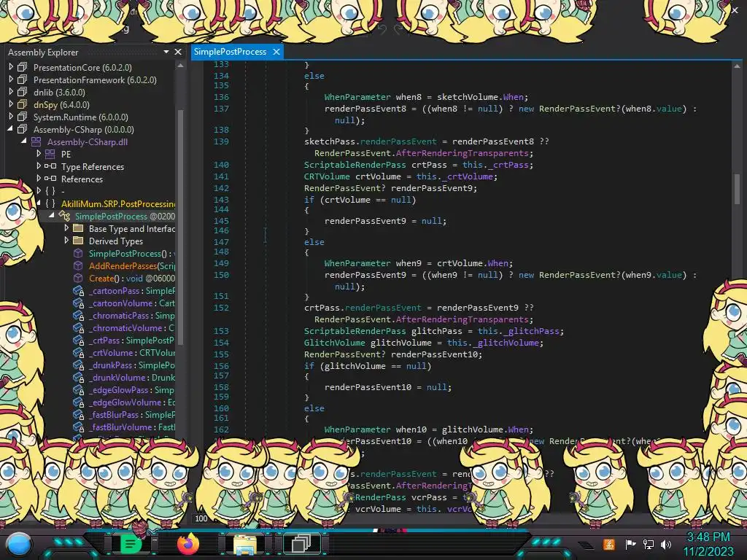Screen dimensions: 747x560
Task: Click the SimplePostProcess class icon
Action: click(64, 216)
